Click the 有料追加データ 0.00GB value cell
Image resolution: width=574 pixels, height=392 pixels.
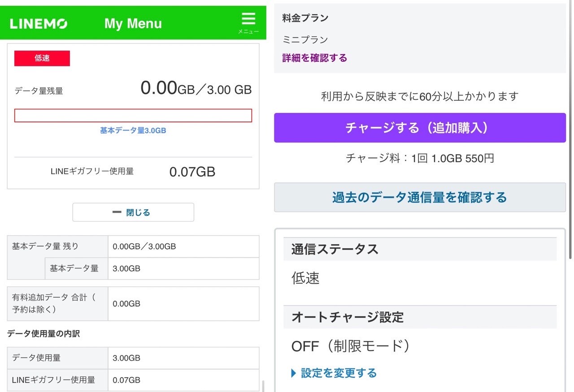(x=183, y=304)
